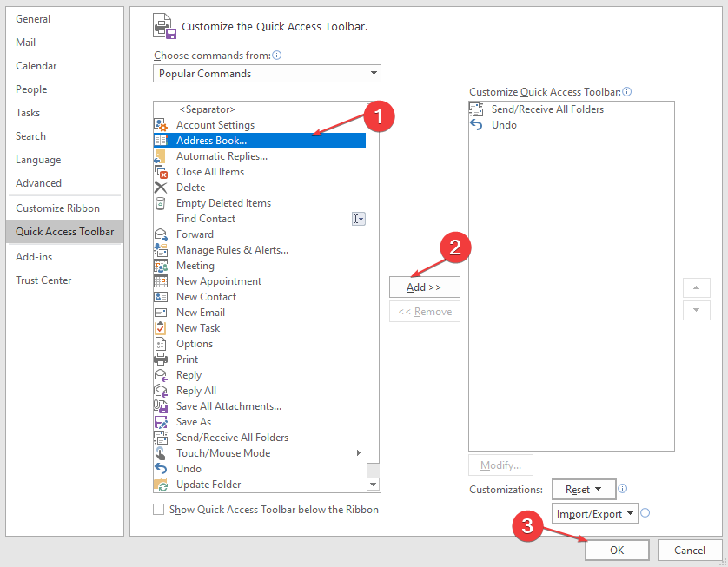Screen dimensions: 728x567
Task: Click the Close All Items icon
Action: [x=161, y=172]
